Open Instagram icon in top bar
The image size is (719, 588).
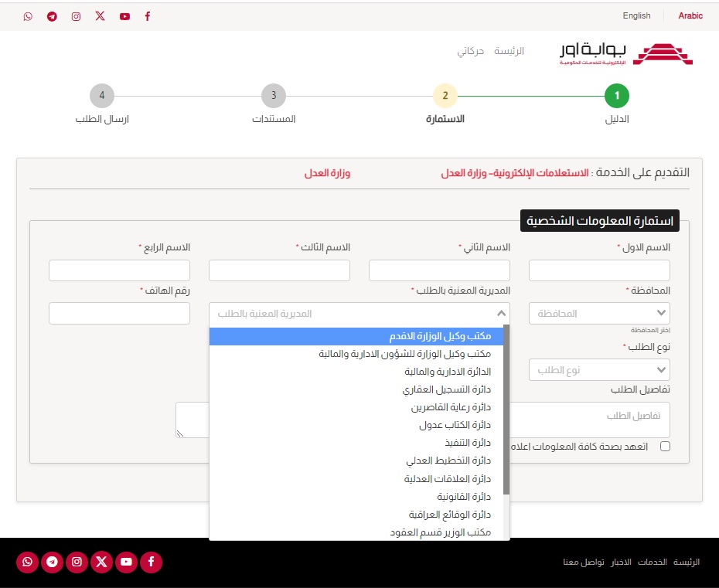pos(76,16)
